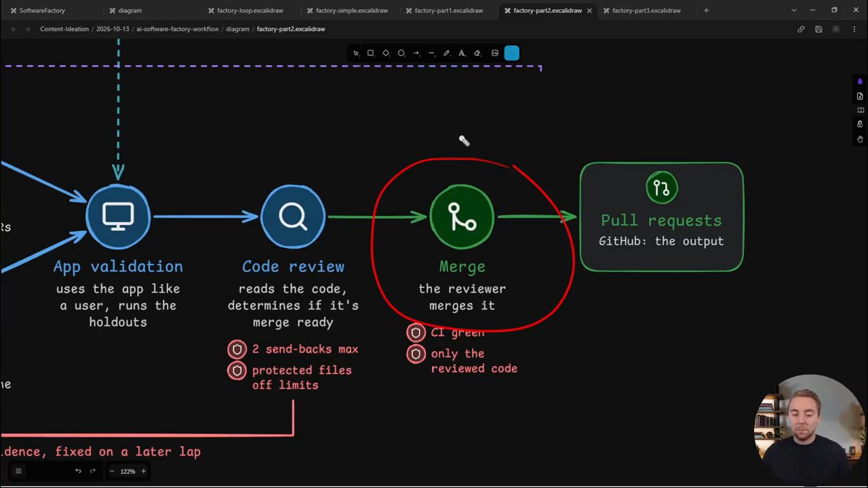
Task: Click the diagram breadcrumb folder
Action: click(x=237, y=29)
